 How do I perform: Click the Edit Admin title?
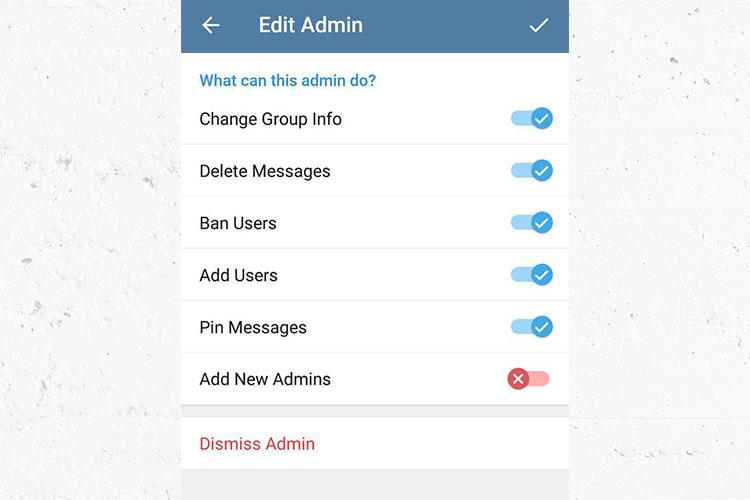(x=310, y=25)
